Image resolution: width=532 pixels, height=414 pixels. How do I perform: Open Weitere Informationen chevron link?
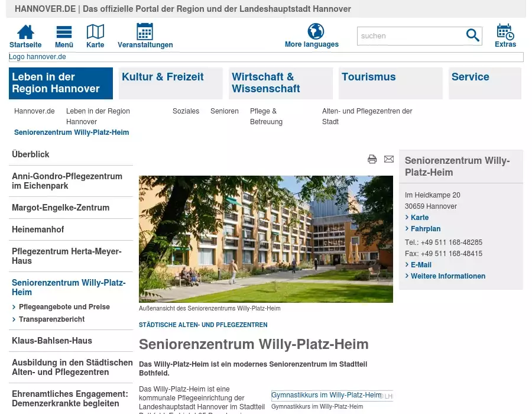coord(447,276)
